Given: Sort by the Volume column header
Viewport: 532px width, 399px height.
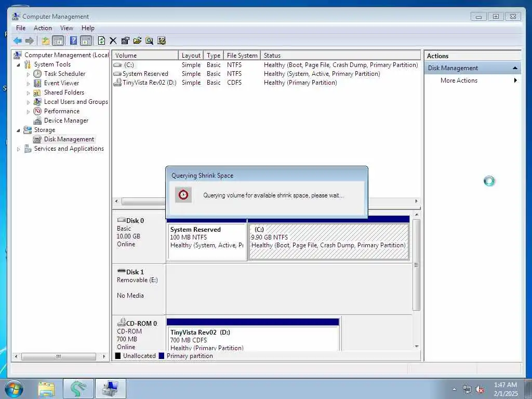Looking at the screenshot, I should pyautogui.click(x=145, y=55).
